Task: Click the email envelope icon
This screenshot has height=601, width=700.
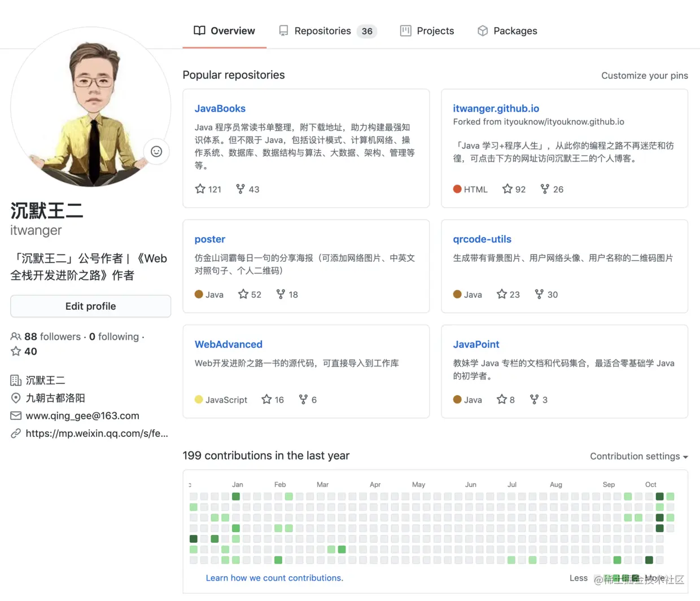Action: click(x=16, y=416)
